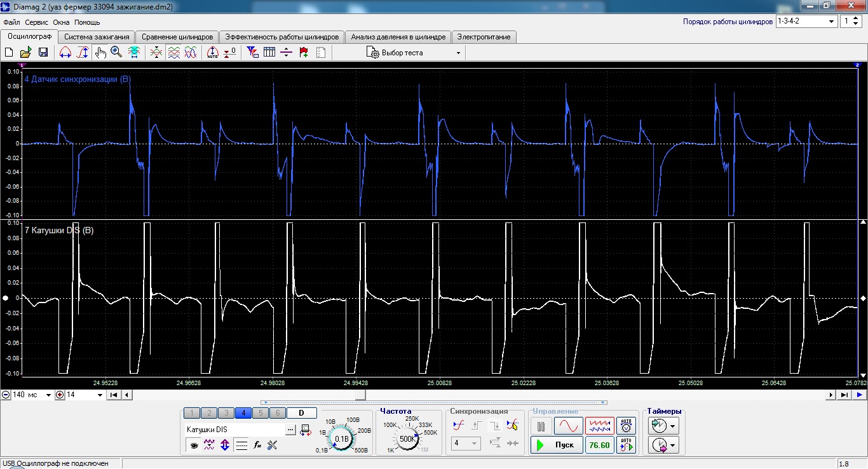
Task: Select the magnifier zoom tool
Action: (x=116, y=53)
